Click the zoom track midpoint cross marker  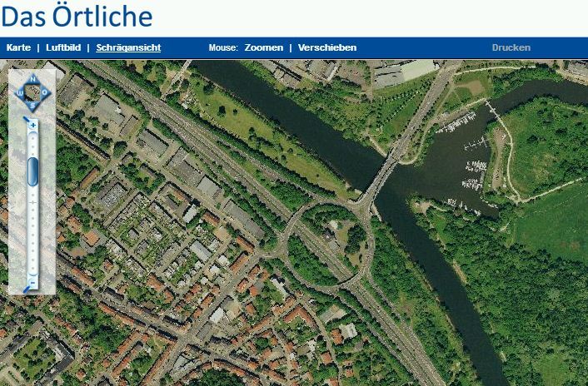pos(33,203)
